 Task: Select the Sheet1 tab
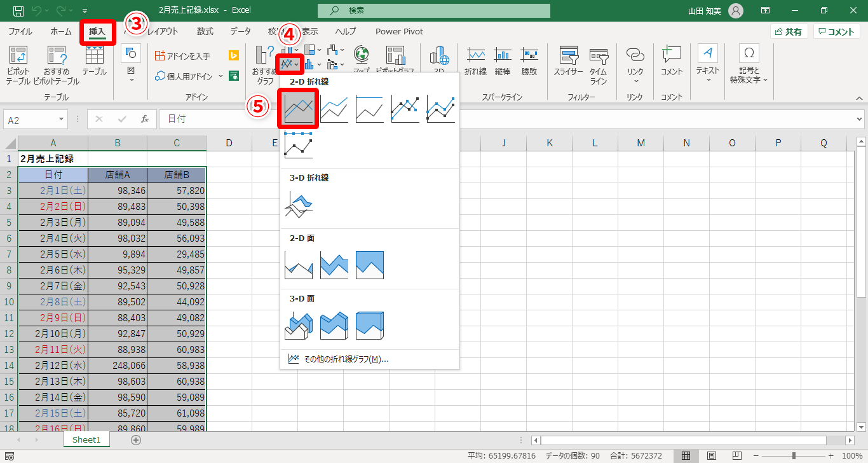click(86, 440)
